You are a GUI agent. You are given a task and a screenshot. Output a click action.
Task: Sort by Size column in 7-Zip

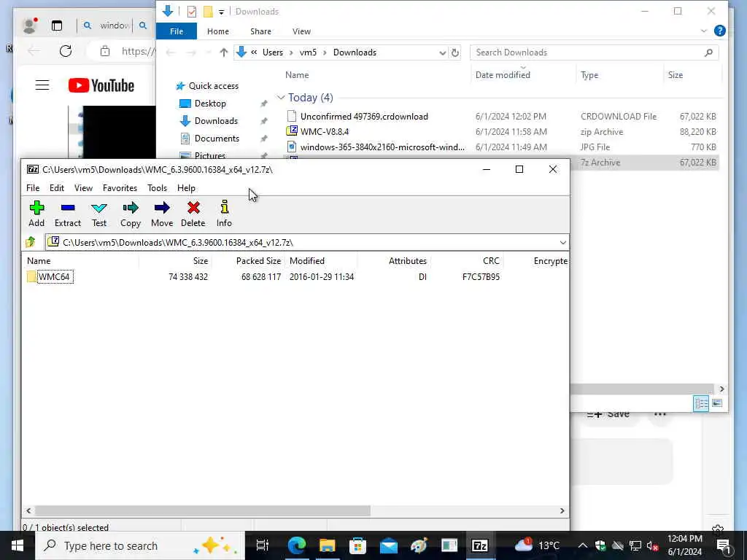[x=200, y=261]
